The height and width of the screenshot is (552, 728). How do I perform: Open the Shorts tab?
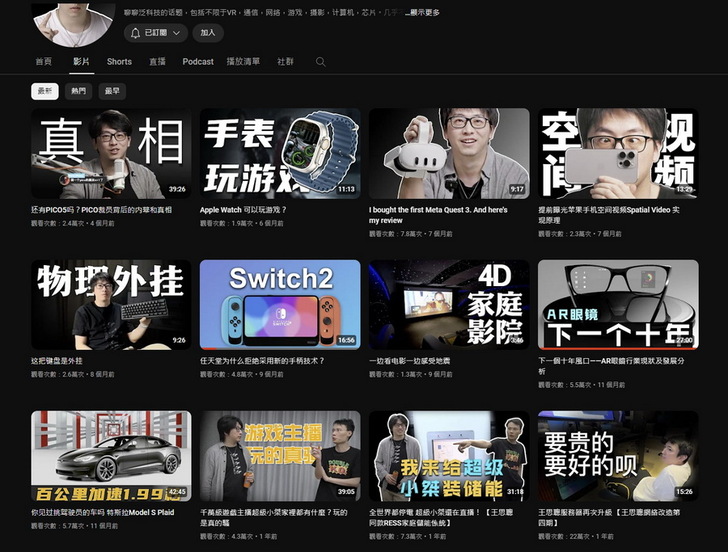pyautogui.click(x=119, y=62)
